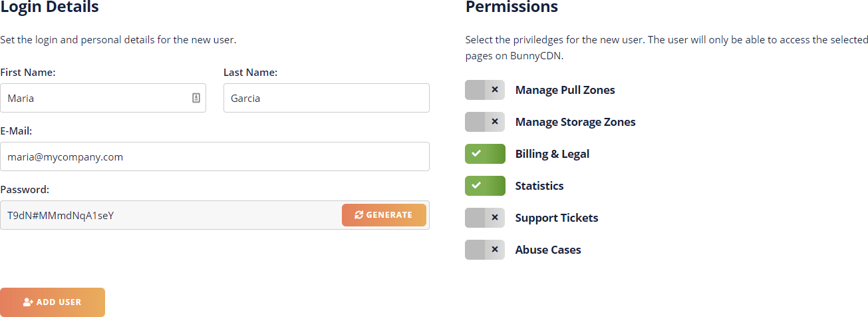The width and height of the screenshot is (868, 317).
Task: Click the autofill contact icon in First Name
Action: tap(196, 98)
